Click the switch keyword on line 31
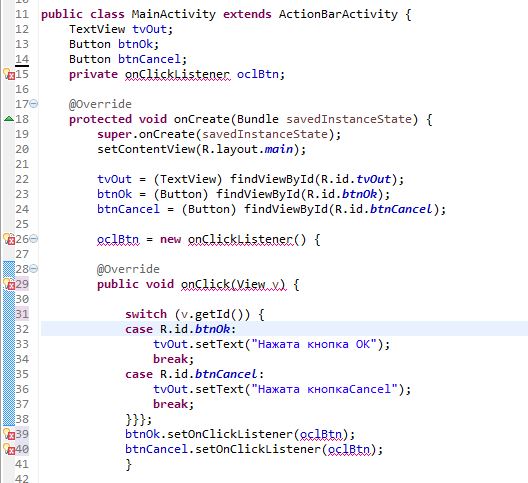 pyautogui.click(x=146, y=314)
